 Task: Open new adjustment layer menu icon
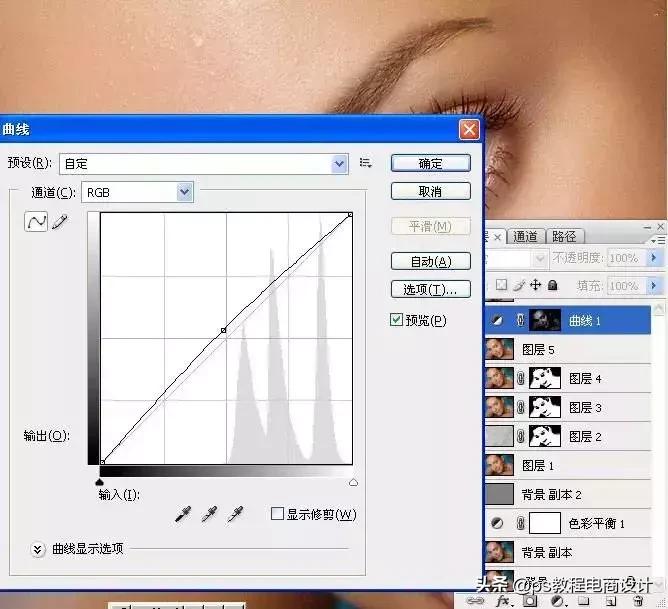[558, 601]
